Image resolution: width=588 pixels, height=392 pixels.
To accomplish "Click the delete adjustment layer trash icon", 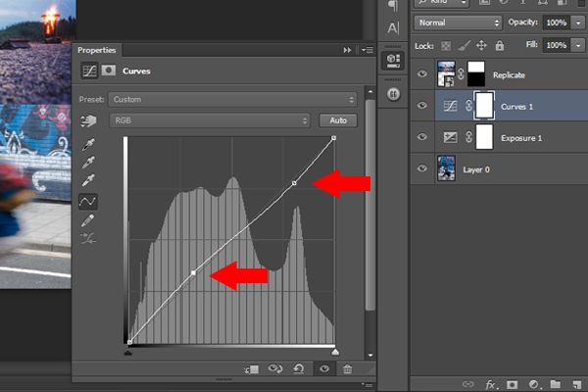I will pyautogui.click(x=347, y=368).
